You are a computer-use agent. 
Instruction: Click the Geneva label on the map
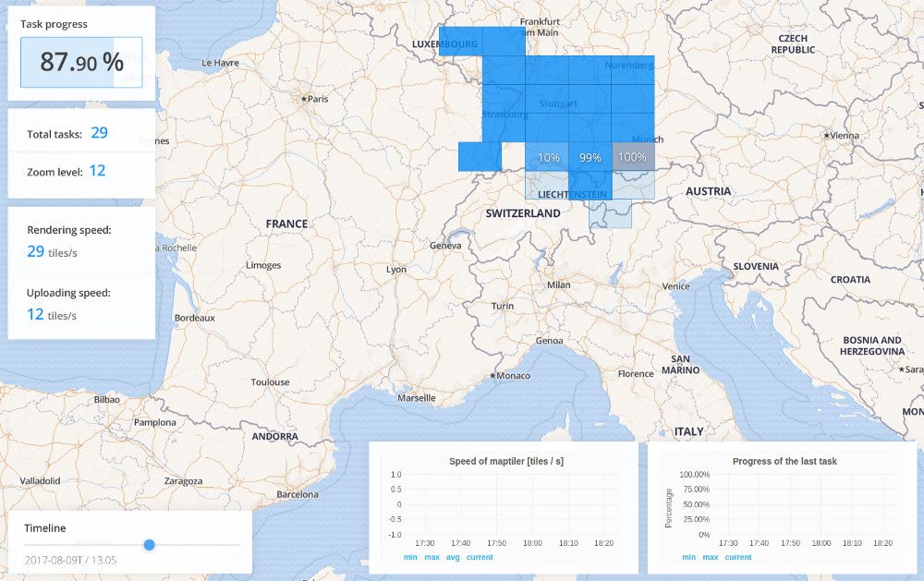pos(445,246)
